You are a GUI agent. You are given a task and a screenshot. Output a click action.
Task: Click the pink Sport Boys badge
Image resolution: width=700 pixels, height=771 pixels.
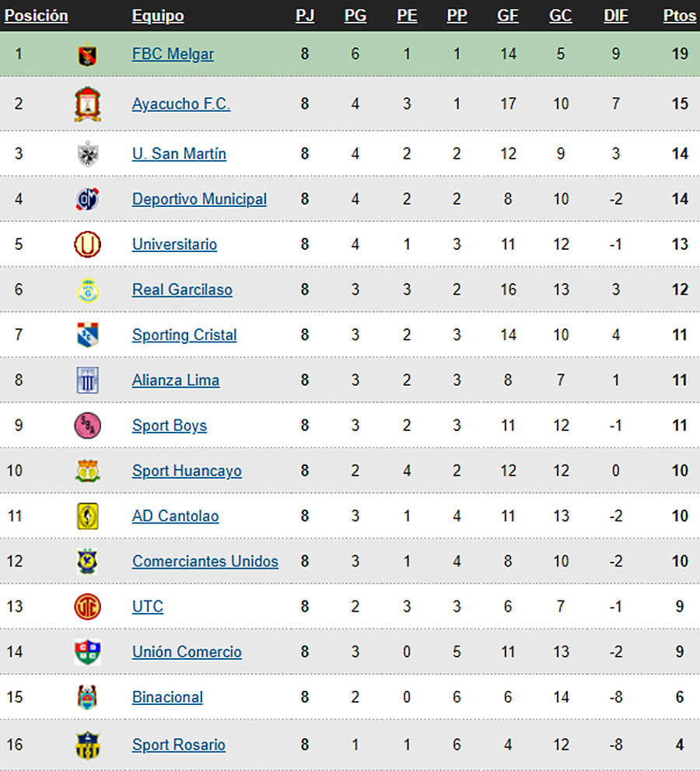[87, 426]
